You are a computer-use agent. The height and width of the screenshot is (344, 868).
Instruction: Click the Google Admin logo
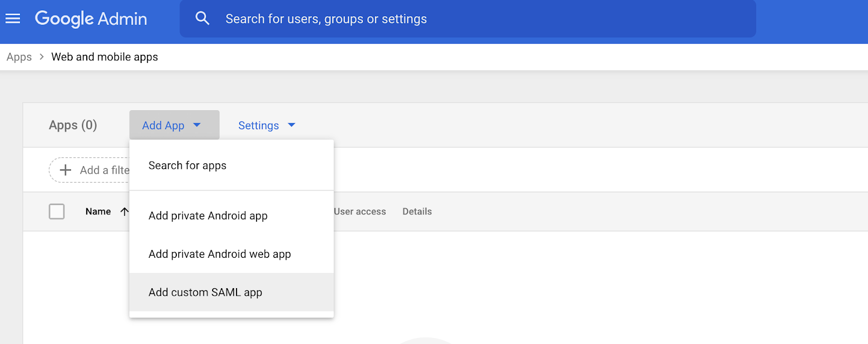[x=91, y=19]
